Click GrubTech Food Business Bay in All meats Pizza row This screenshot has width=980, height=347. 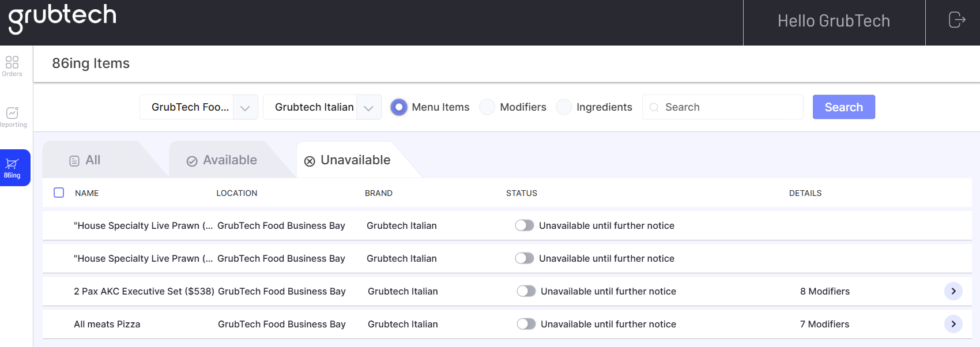click(282, 324)
